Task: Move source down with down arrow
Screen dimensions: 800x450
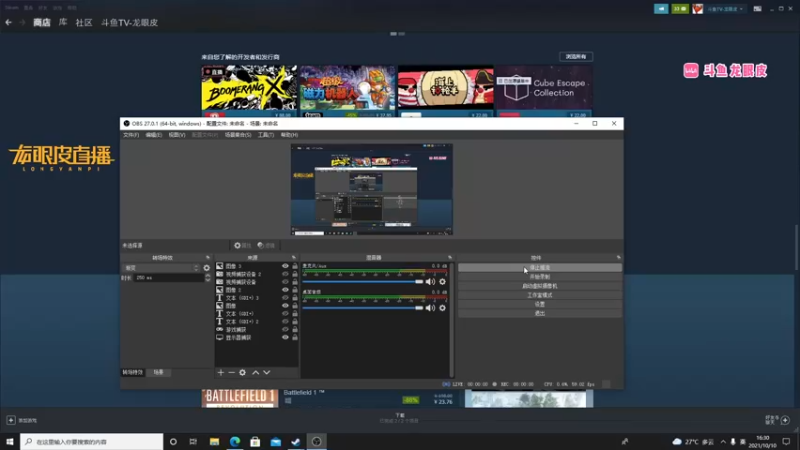Action: pyautogui.click(x=266, y=372)
